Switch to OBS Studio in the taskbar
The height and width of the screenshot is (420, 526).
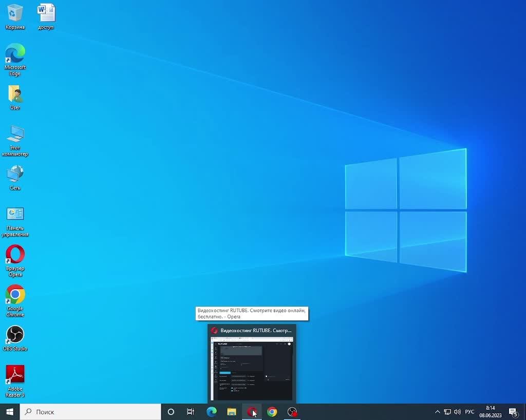[292, 412]
